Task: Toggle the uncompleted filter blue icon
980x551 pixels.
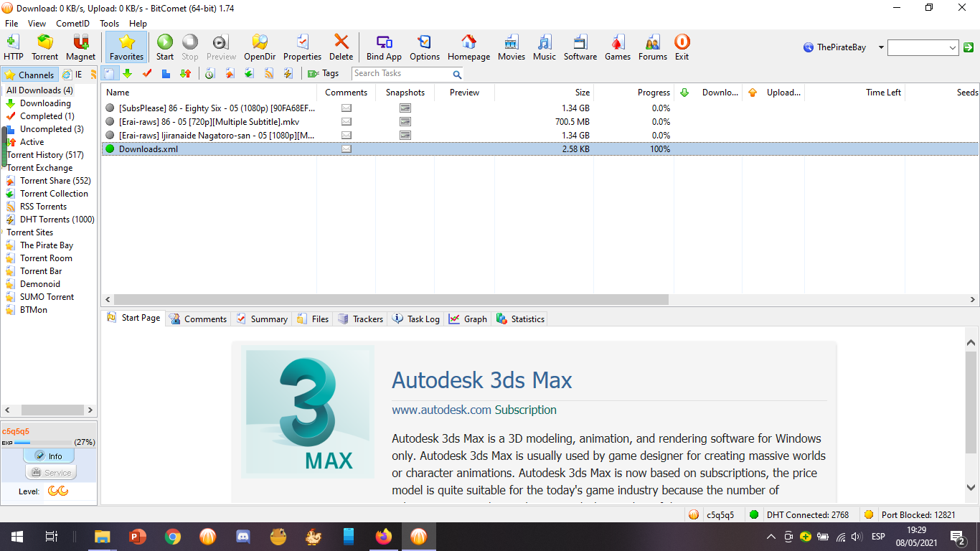Action: [166, 73]
